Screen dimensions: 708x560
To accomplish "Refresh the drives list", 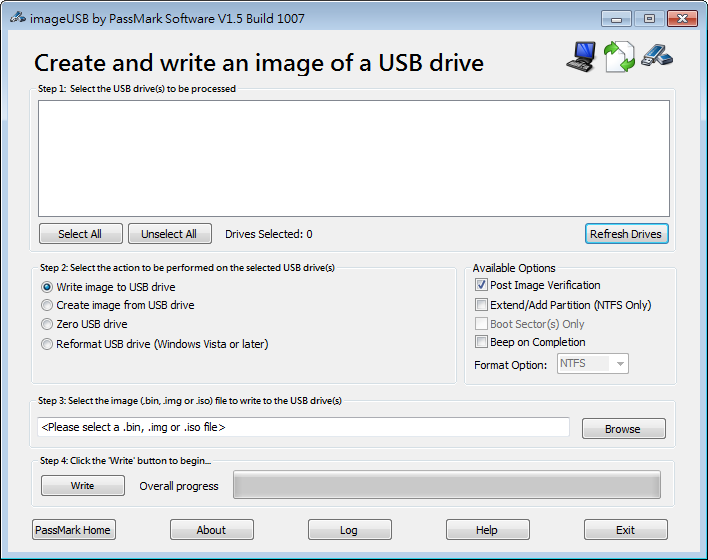I will click(626, 234).
